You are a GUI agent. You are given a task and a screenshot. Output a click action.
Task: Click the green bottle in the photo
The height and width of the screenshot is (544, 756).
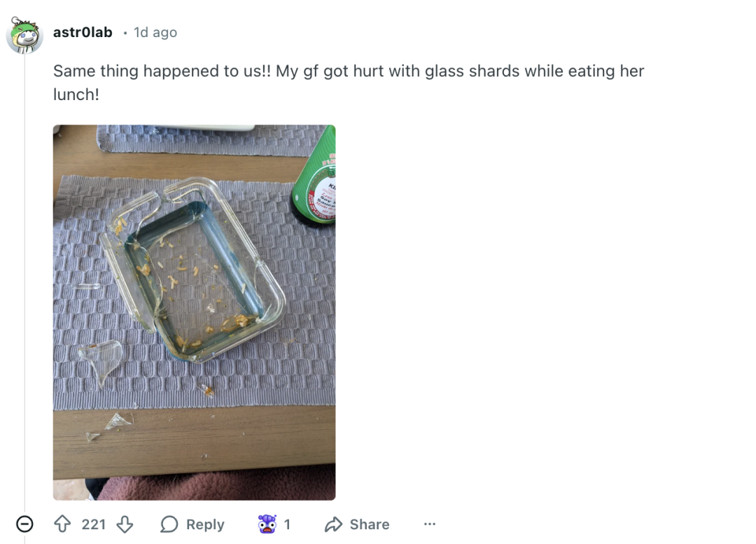[316, 183]
